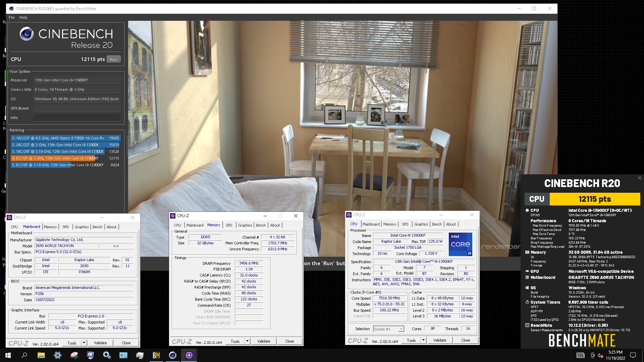Click the muted volume tray icon
Image resolution: width=644 pixels, height=362 pixels.
click(x=601, y=355)
